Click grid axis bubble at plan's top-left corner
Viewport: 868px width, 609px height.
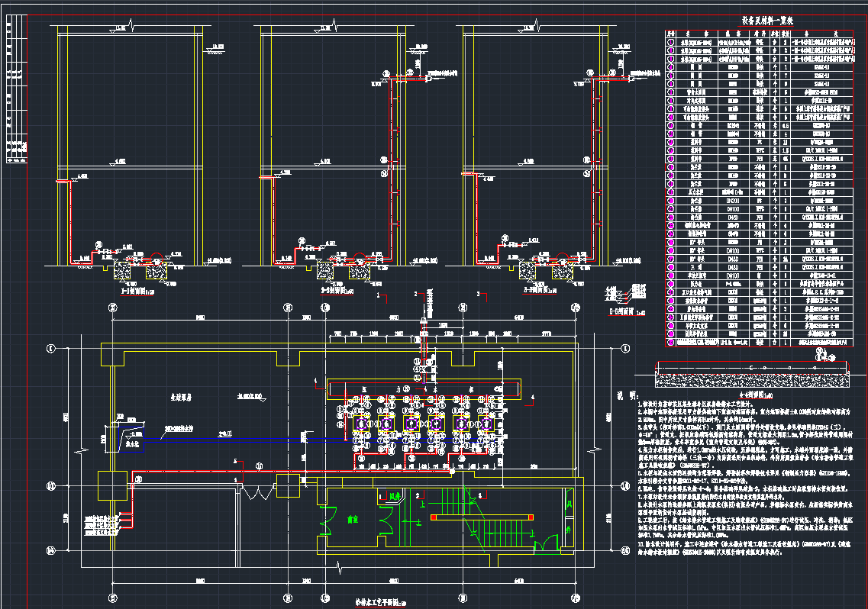(x=112, y=308)
